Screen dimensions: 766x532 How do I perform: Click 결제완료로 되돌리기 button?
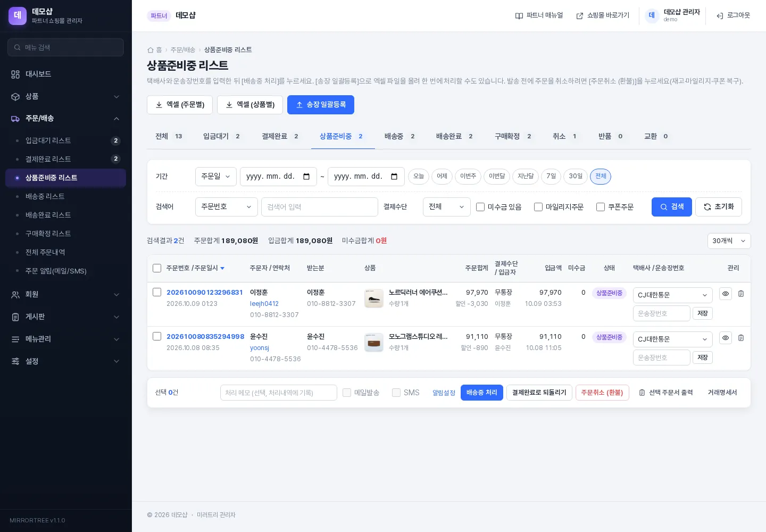tap(539, 393)
